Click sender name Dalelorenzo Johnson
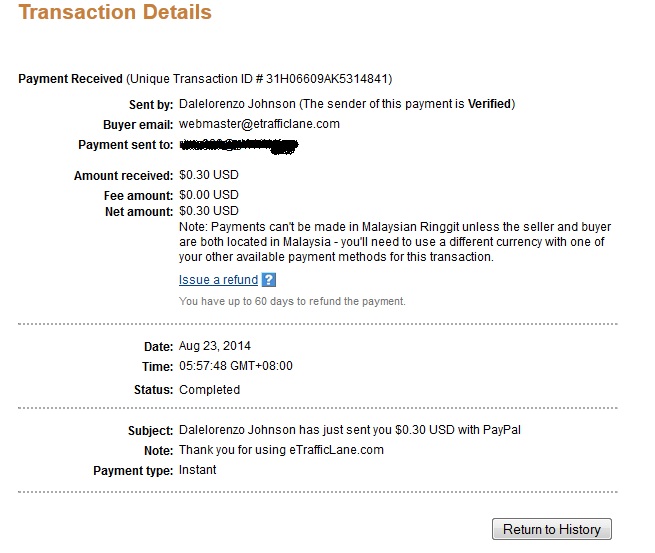The image size is (655, 553). point(237,104)
